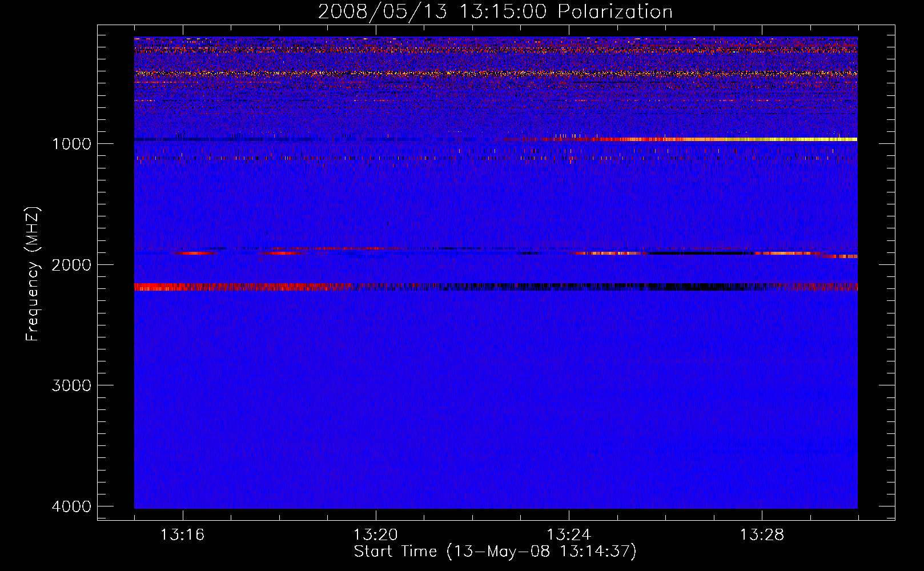
Task: Click the '13:20' time tick label
Action: pyautogui.click(x=375, y=535)
